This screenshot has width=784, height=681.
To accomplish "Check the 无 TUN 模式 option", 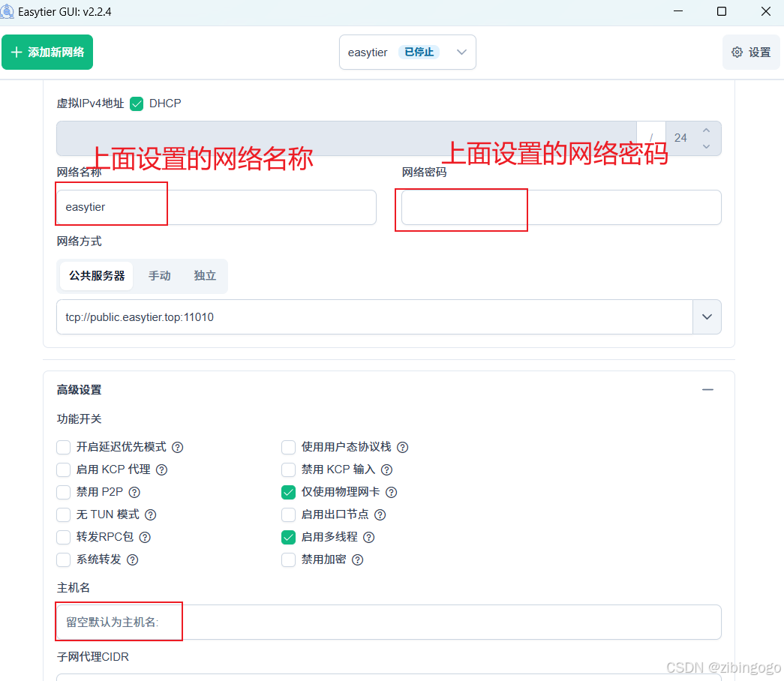I will click(x=64, y=514).
